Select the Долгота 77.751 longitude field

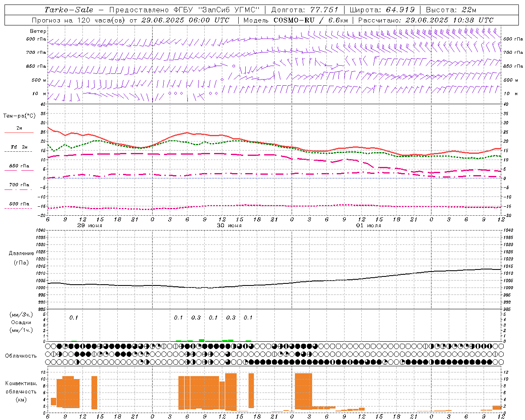coord(305,10)
